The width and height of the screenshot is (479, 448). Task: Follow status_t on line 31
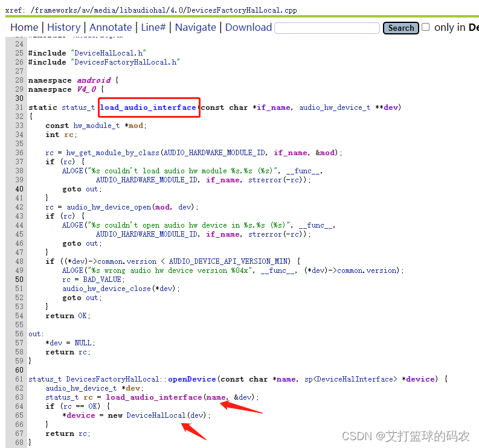tap(78, 107)
